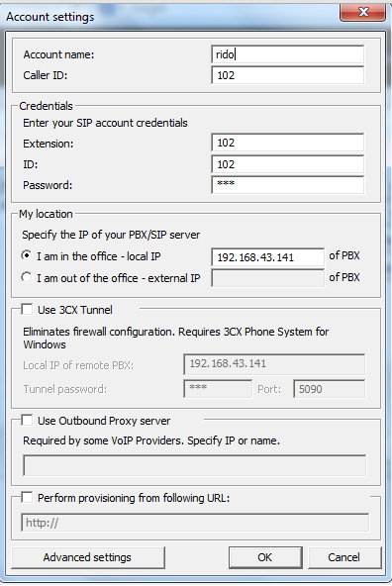Image resolution: width=392 pixels, height=586 pixels.
Task: Click the 'Caller ID:' label
Action: pyautogui.click(x=46, y=75)
